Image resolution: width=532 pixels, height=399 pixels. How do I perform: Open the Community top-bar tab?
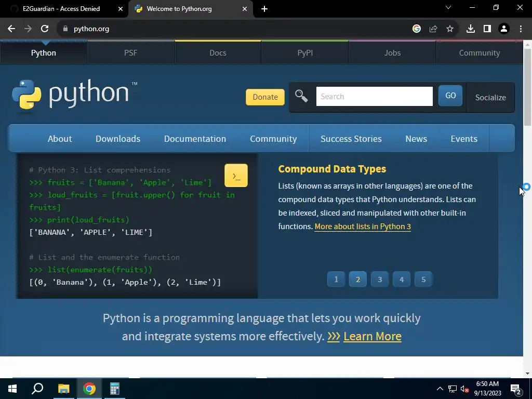coord(480,52)
